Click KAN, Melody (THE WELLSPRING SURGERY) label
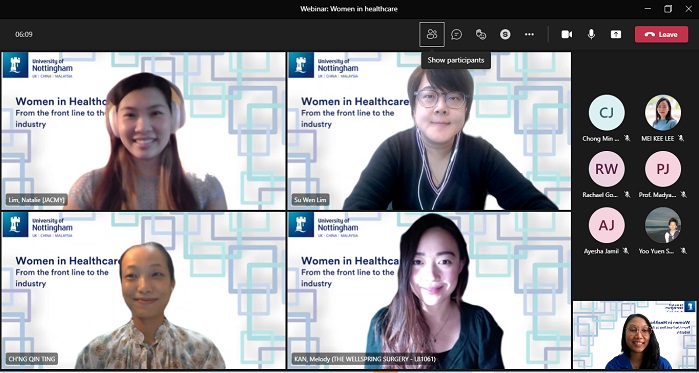Viewport: 699px width, 373px height. click(x=364, y=359)
